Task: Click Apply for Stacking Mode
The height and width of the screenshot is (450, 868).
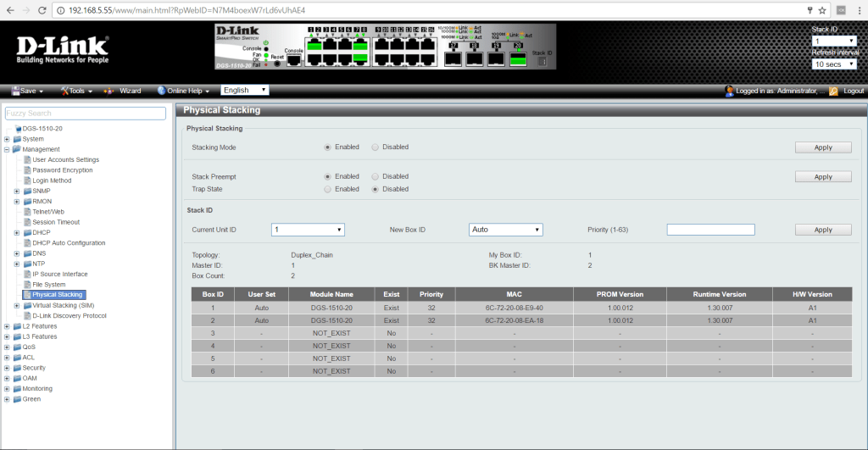Action: (x=822, y=147)
